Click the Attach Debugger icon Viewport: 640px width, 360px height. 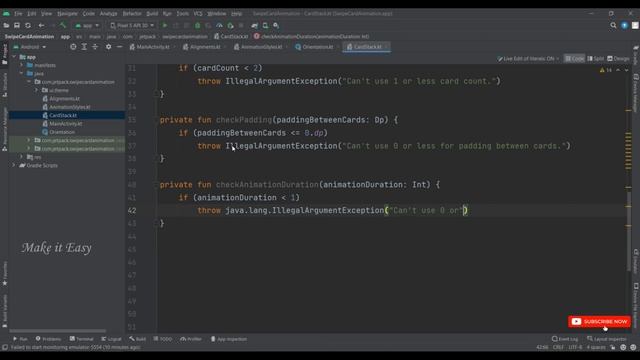(x=230, y=25)
